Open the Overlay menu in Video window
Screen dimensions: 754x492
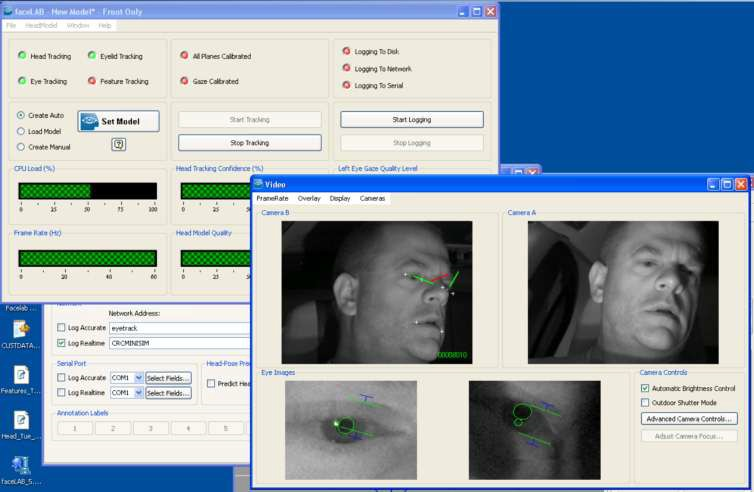[x=309, y=198]
